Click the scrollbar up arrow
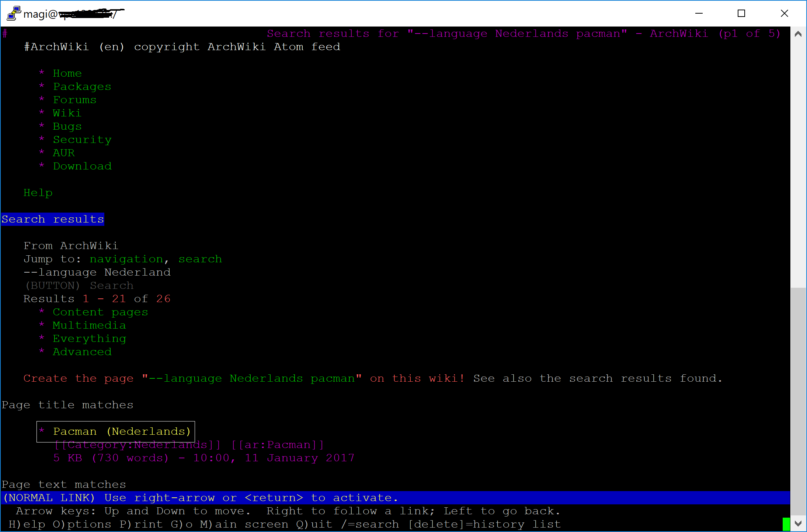807x532 pixels. [x=798, y=34]
